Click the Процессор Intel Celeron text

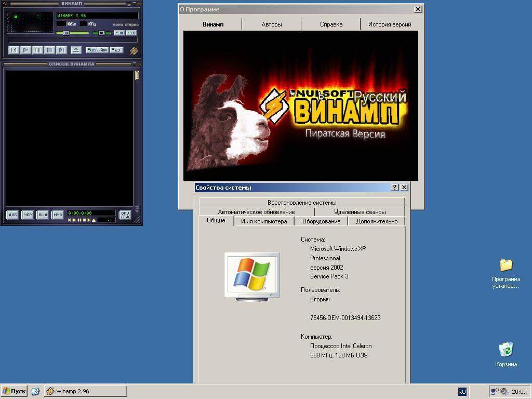[341, 346]
